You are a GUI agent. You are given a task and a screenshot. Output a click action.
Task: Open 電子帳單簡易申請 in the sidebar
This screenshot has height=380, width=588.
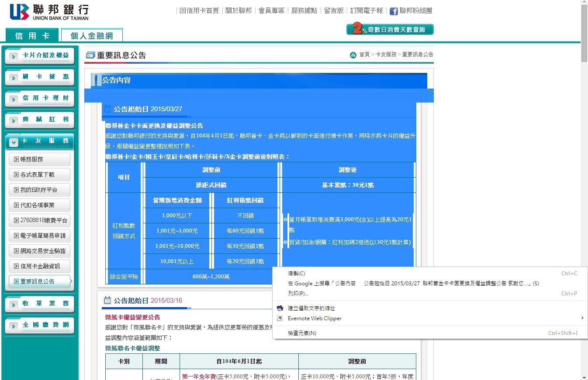tap(39, 236)
